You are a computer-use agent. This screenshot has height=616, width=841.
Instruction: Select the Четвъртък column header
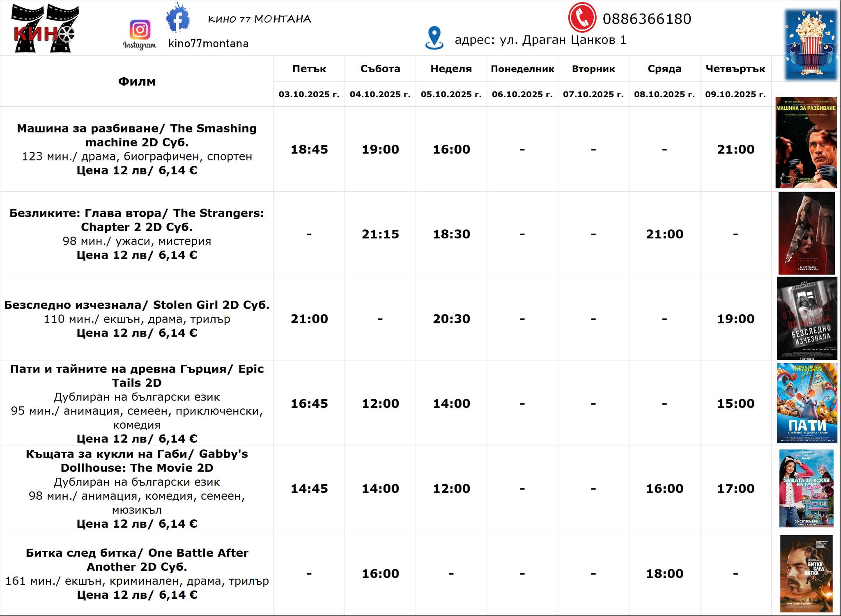point(735,69)
